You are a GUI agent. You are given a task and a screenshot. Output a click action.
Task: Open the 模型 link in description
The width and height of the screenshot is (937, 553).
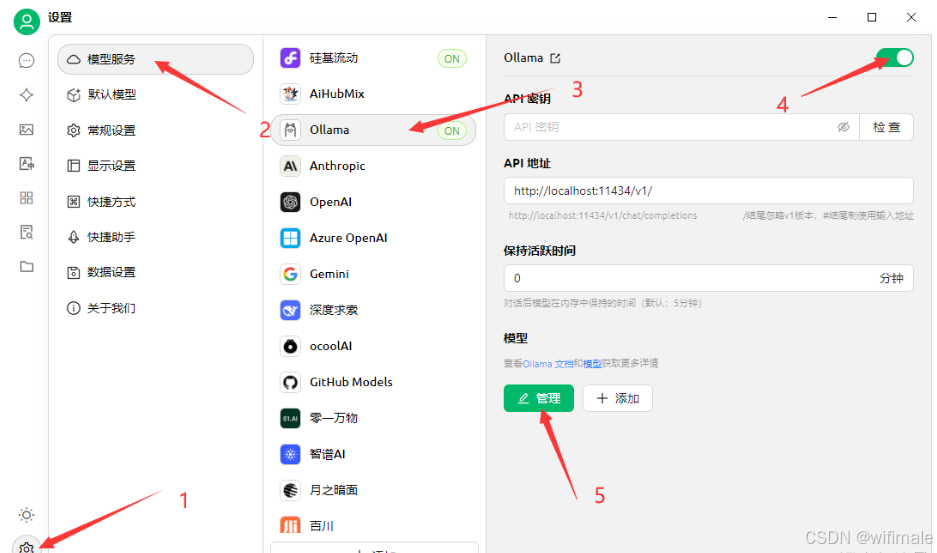(592, 363)
